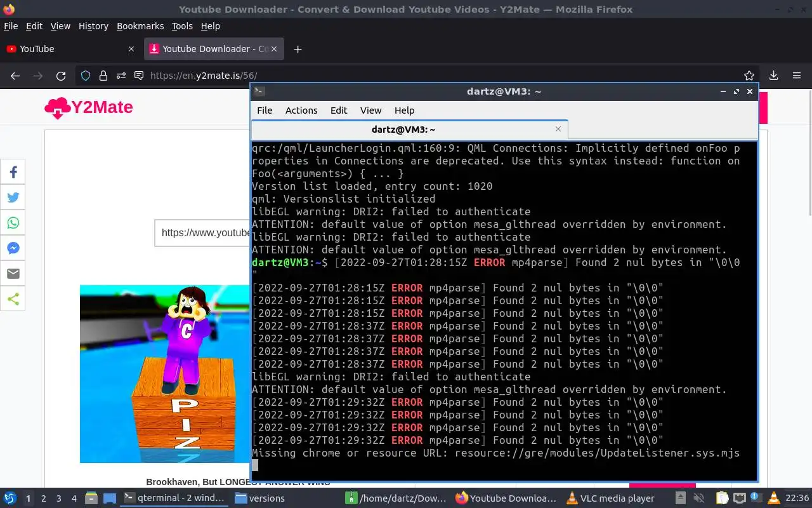Switch to workspace 1
The image size is (812, 508).
29,498
